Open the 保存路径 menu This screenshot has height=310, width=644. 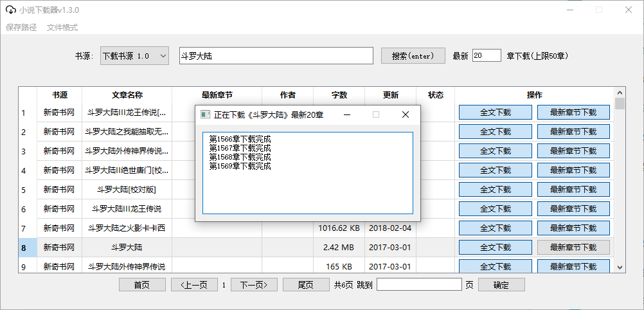tap(21, 28)
